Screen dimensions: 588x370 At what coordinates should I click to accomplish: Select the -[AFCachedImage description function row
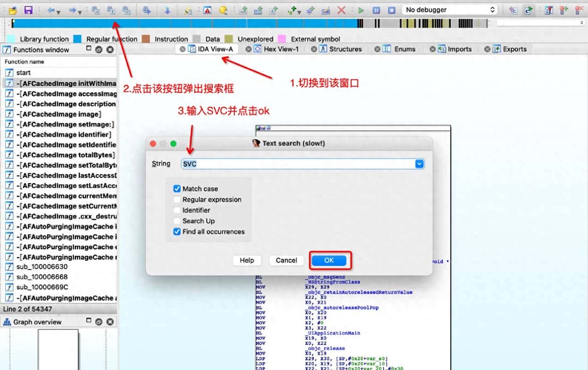59,104
